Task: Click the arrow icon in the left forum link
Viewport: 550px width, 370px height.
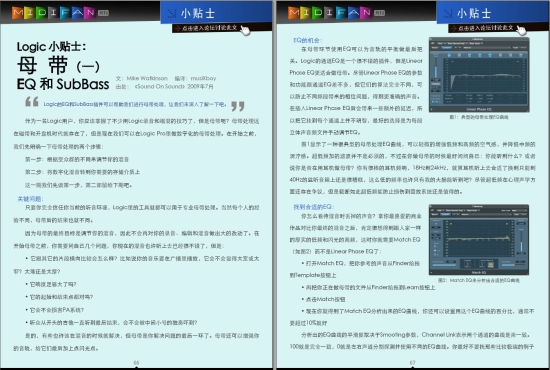Action: 177,28
